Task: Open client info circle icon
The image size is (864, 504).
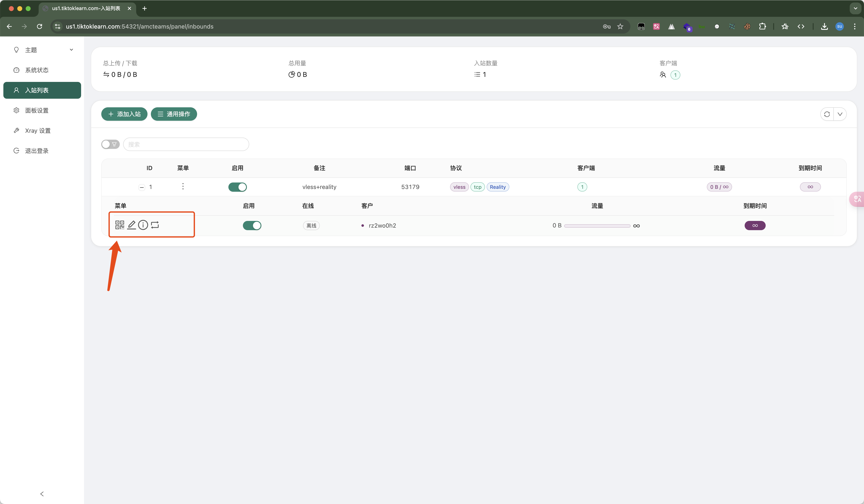Action: 143,225
